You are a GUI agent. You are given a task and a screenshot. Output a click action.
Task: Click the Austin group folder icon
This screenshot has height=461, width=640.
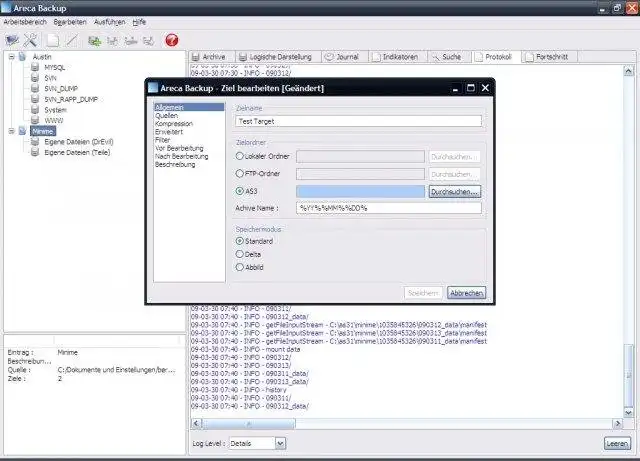click(22, 56)
